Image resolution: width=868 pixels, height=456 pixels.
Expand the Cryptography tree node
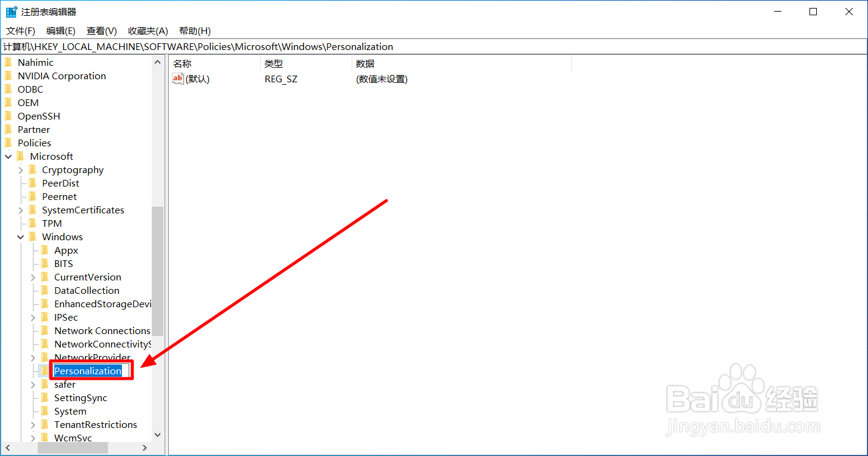point(20,169)
